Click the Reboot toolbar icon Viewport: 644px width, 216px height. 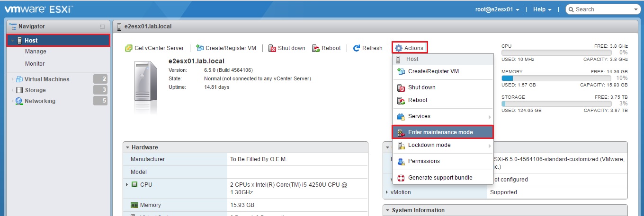[x=316, y=48]
